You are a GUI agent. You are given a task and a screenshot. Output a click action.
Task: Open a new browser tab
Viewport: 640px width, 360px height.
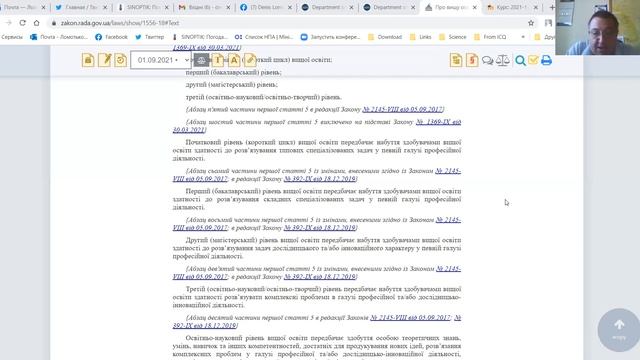pyautogui.click(x=551, y=7)
